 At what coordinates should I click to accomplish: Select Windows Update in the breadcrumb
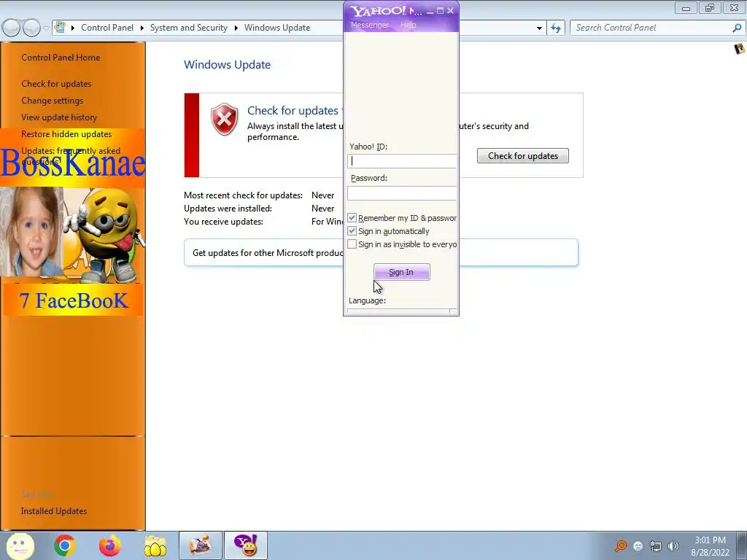pos(277,28)
